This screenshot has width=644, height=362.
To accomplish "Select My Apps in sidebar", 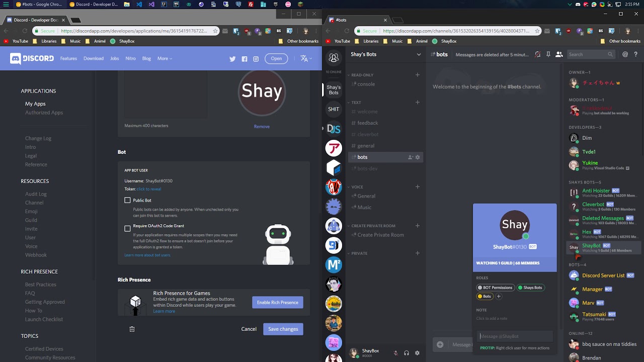I will point(35,104).
